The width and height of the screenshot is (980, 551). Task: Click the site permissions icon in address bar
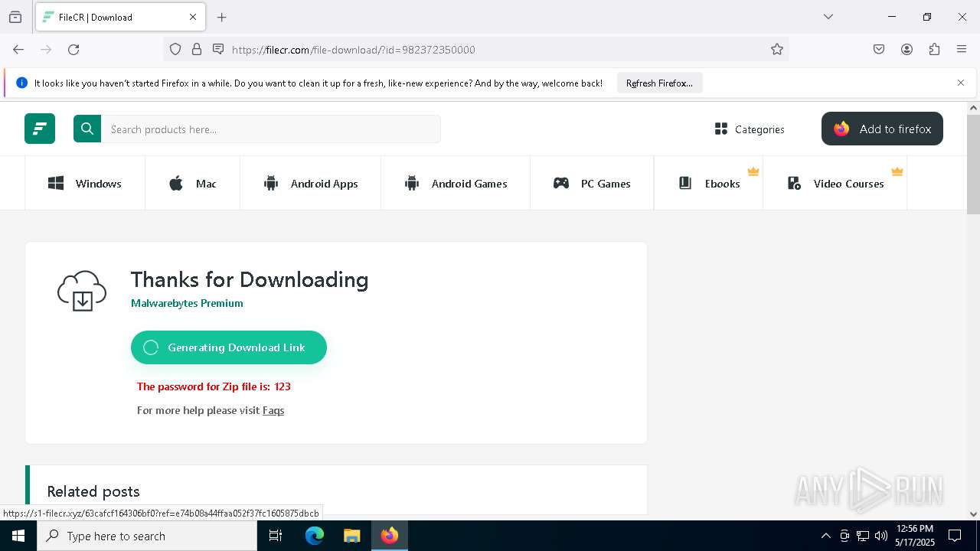point(218,49)
